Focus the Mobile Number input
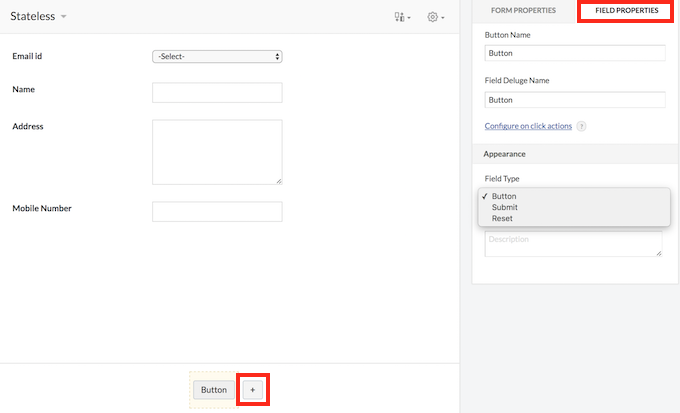Screen dimensions: 680x413 [217, 212]
